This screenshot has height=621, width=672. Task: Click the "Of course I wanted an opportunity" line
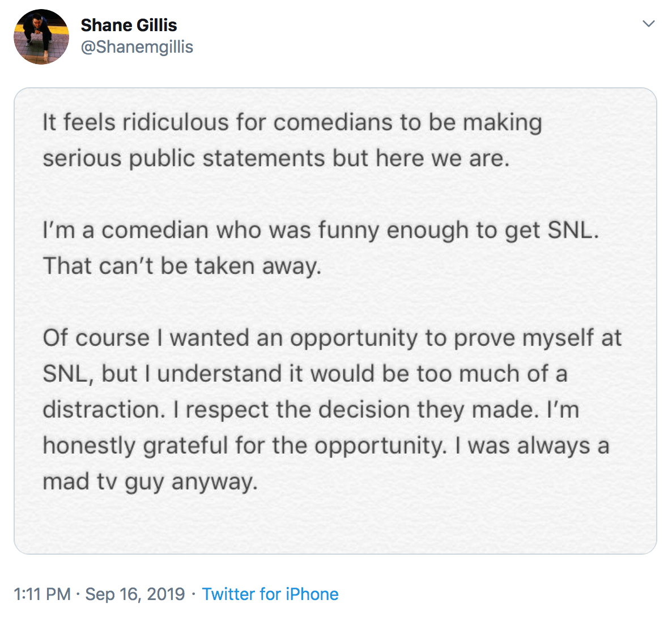[x=331, y=338]
